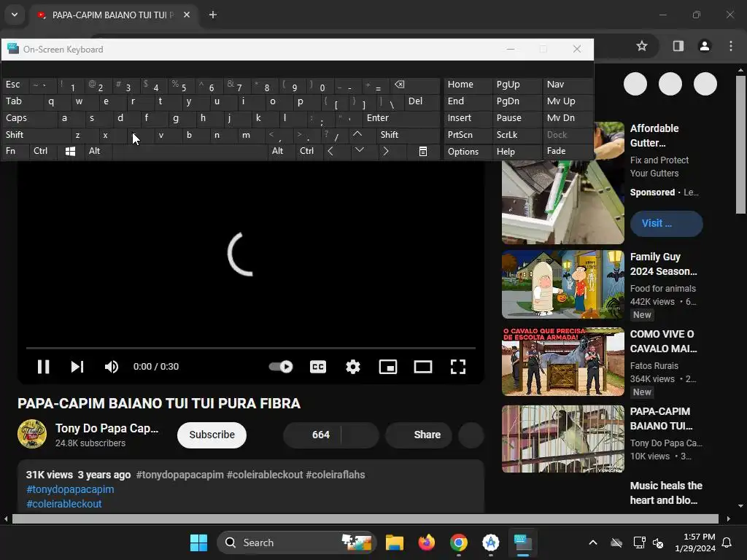Select the PAPA-CAPIM BAIANO TUI TUI tab

pyautogui.click(x=115, y=15)
